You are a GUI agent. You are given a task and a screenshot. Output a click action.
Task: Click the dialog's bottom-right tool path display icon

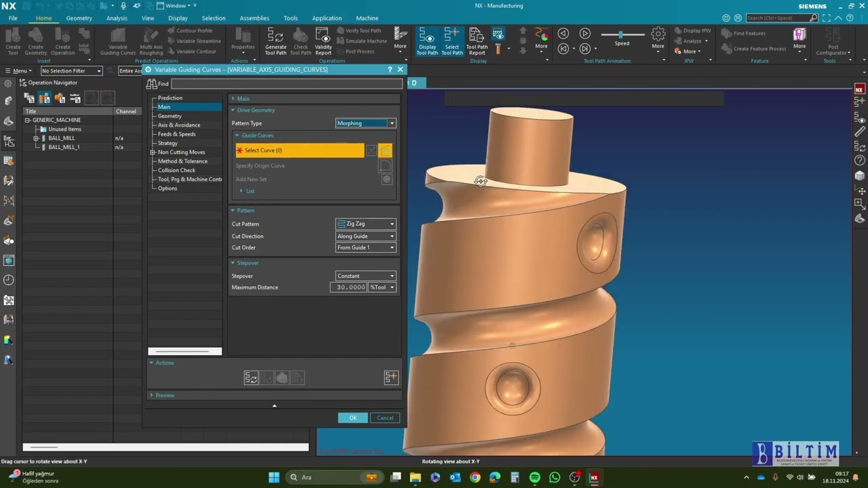[x=391, y=378]
